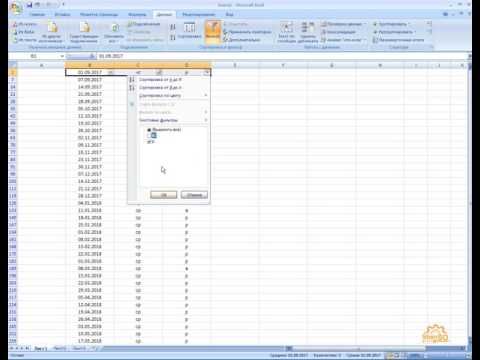Click ribbon Sort A to Z icon
Image resolution: width=480 pixels, height=360 pixels.
(173, 27)
